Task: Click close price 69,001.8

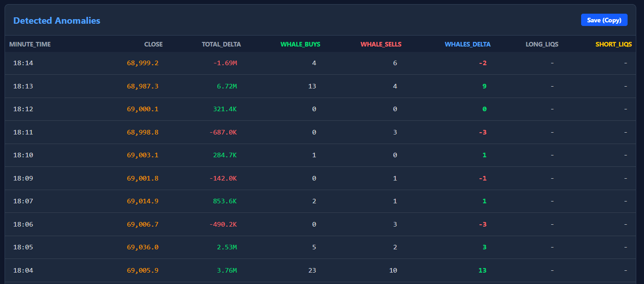Action: [143, 178]
